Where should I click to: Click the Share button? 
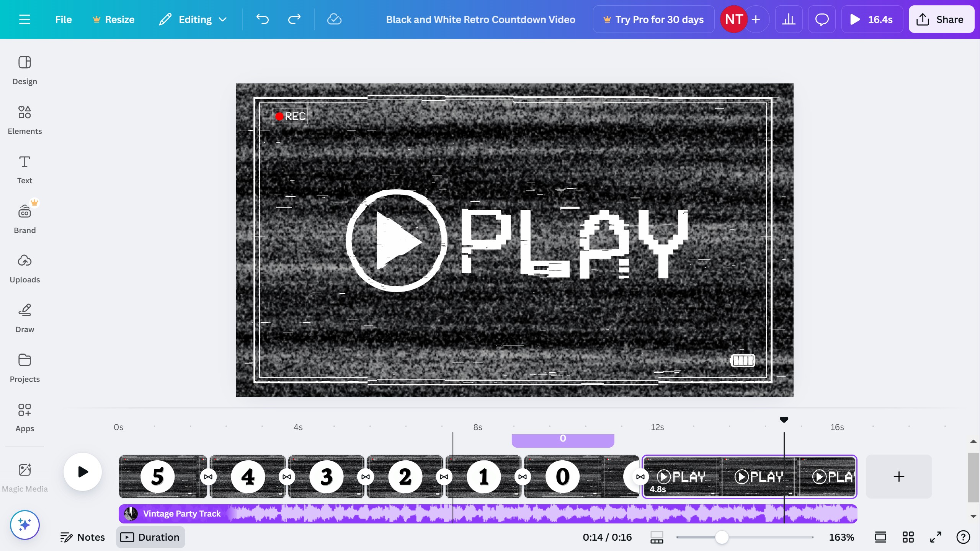click(x=941, y=19)
